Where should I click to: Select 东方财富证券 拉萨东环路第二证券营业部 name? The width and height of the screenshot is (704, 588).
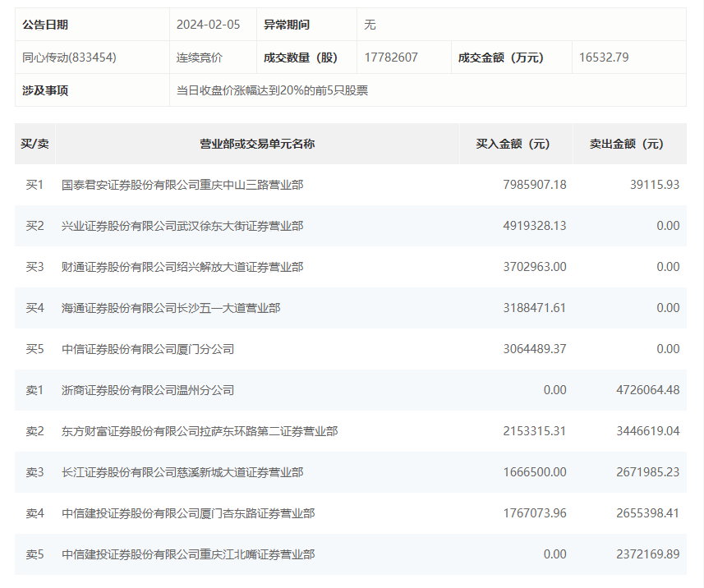click(200, 431)
